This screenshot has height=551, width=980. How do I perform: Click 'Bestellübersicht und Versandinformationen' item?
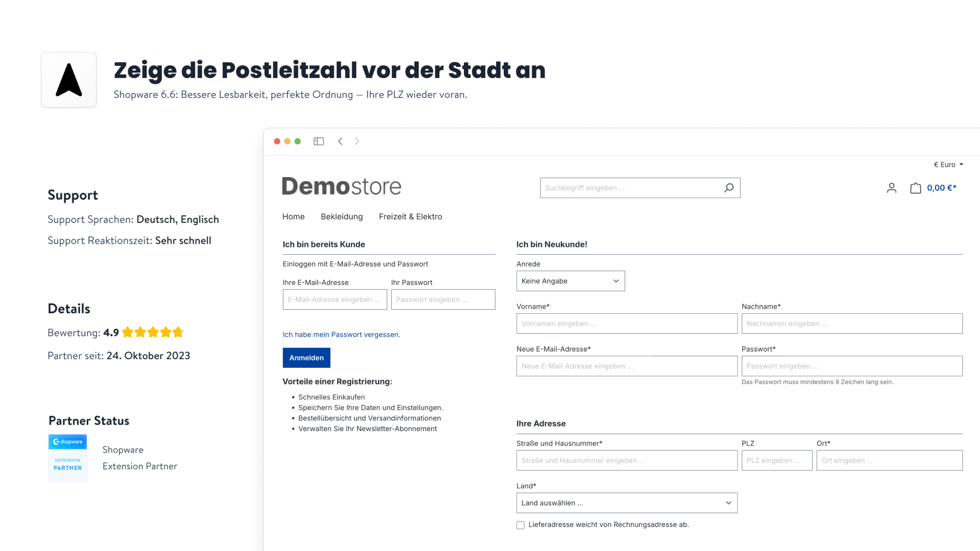click(370, 418)
